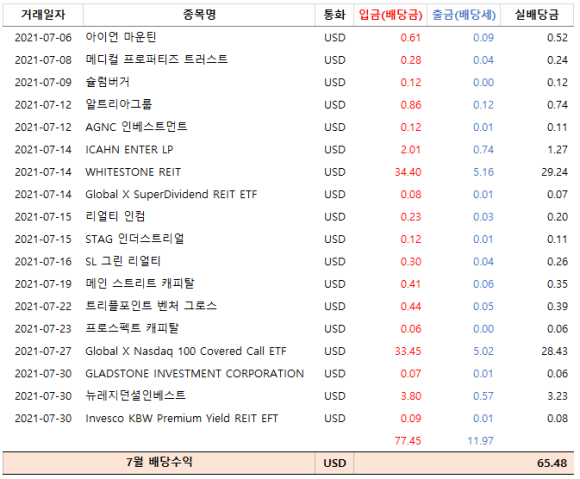Click GLADSTONE INVESTMENT deposit amount 0.07
Viewport: 580px width, 479px height.
(x=411, y=374)
